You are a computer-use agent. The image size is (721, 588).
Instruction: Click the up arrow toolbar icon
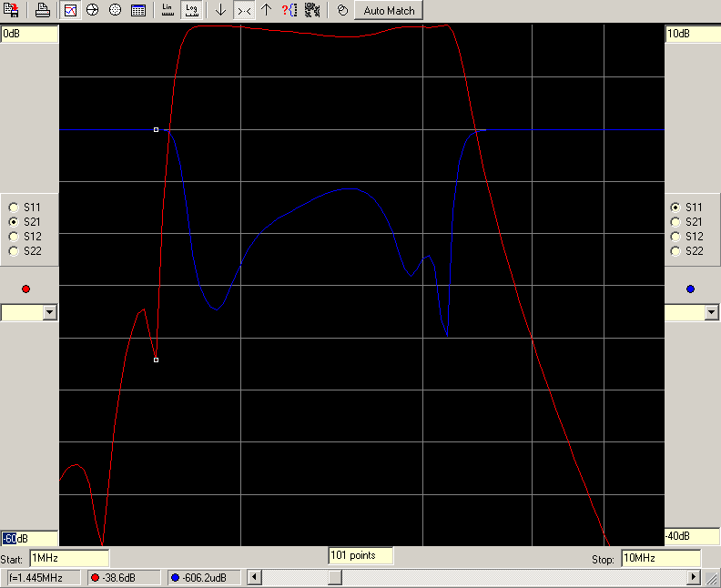pyautogui.click(x=266, y=10)
